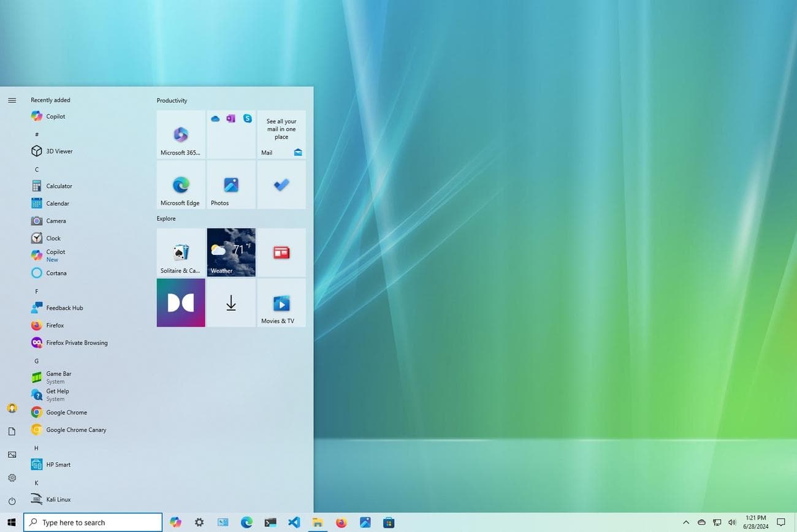Open Terminal from the taskbar

coord(270,522)
